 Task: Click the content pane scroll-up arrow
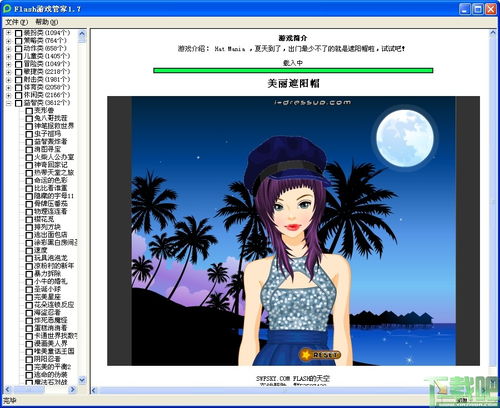(493, 33)
